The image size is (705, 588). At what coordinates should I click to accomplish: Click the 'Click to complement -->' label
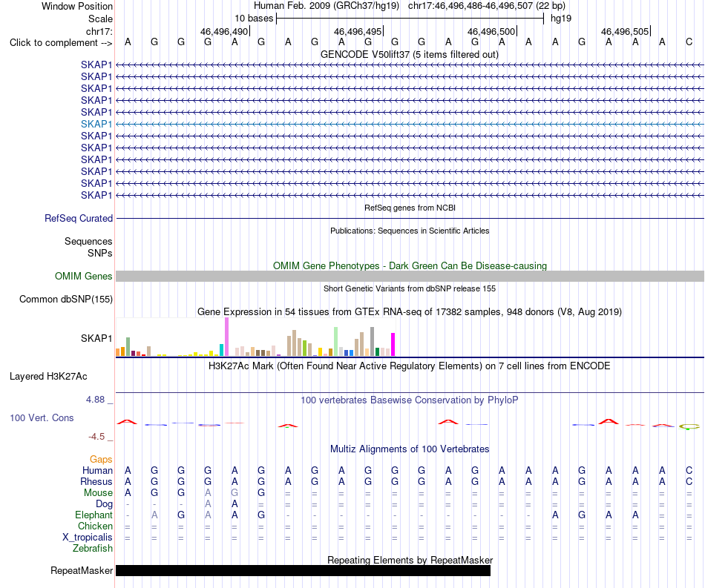61,43
